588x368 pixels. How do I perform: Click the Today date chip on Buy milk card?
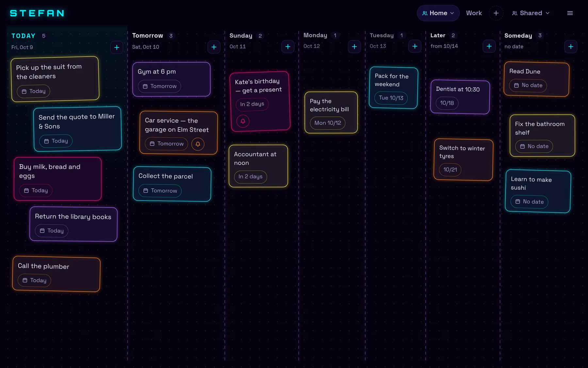point(36,190)
